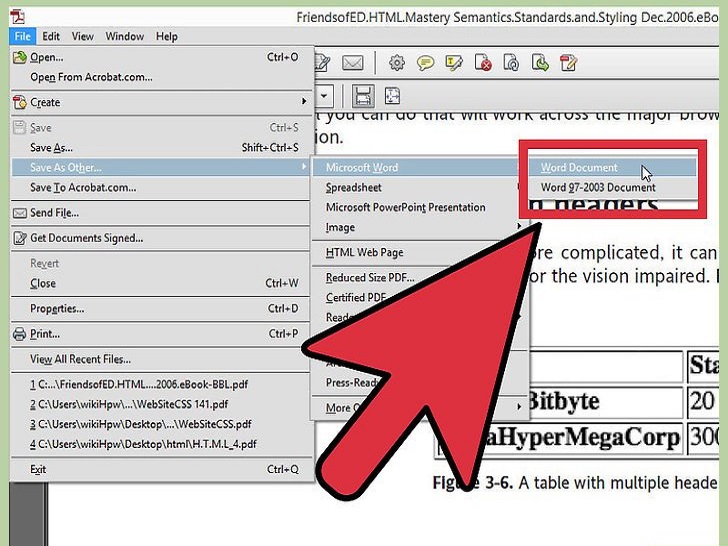Click the sign document icon left of the envelope
Screen dimensions: 728x546
tap(323, 63)
